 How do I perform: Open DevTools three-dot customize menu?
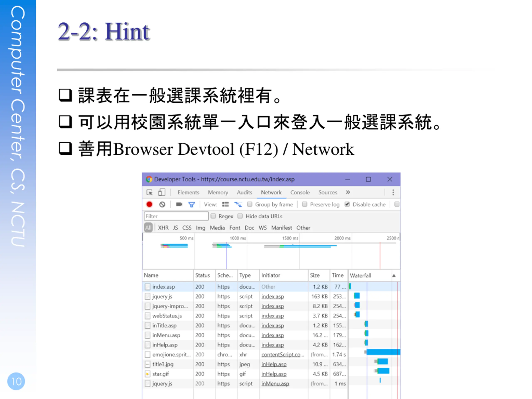point(393,192)
